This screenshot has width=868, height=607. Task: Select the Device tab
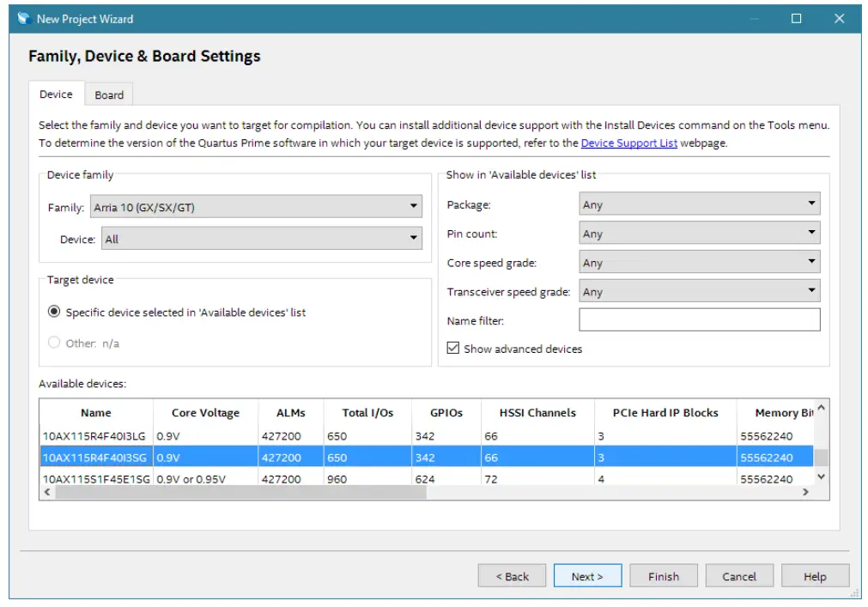56,94
